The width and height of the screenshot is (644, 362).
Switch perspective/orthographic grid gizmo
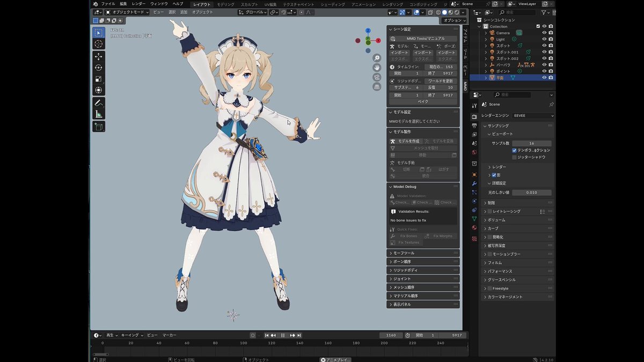coord(377,87)
